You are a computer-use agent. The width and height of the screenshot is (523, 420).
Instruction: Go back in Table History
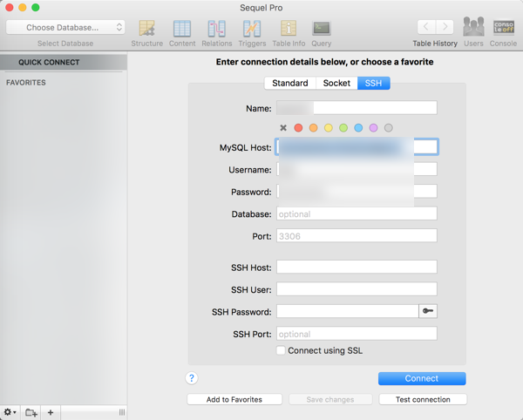click(426, 27)
